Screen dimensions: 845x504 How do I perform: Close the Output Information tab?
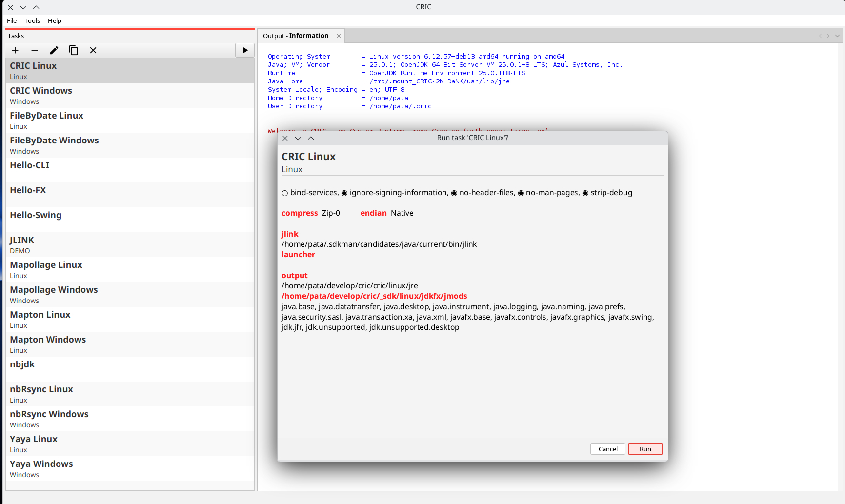(339, 36)
